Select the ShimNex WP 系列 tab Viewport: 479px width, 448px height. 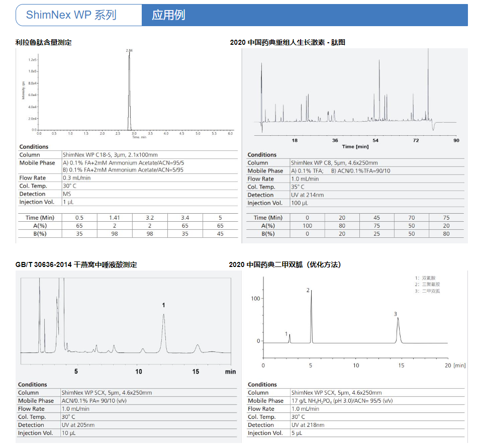[71, 15]
